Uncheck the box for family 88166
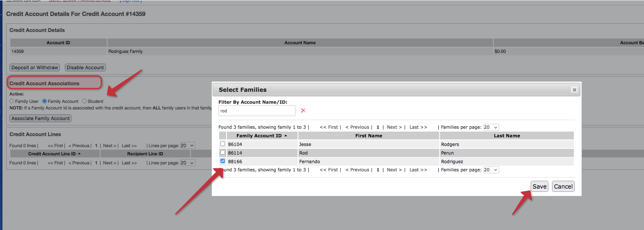 [222, 161]
